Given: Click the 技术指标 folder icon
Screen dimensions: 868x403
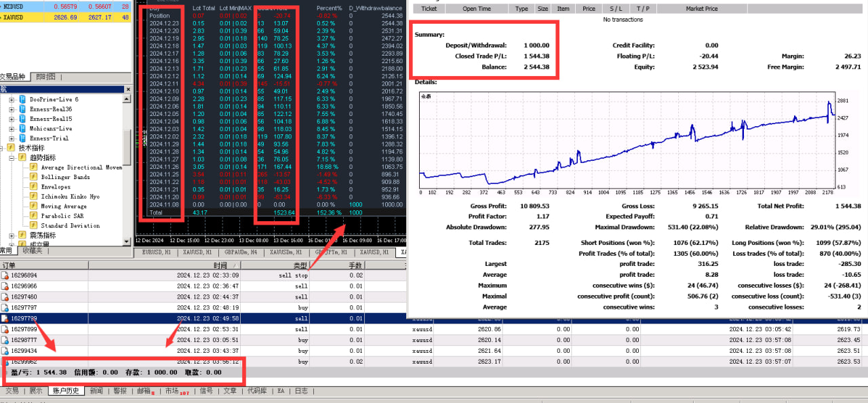Looking at the screenshot, I should (12, 147).
